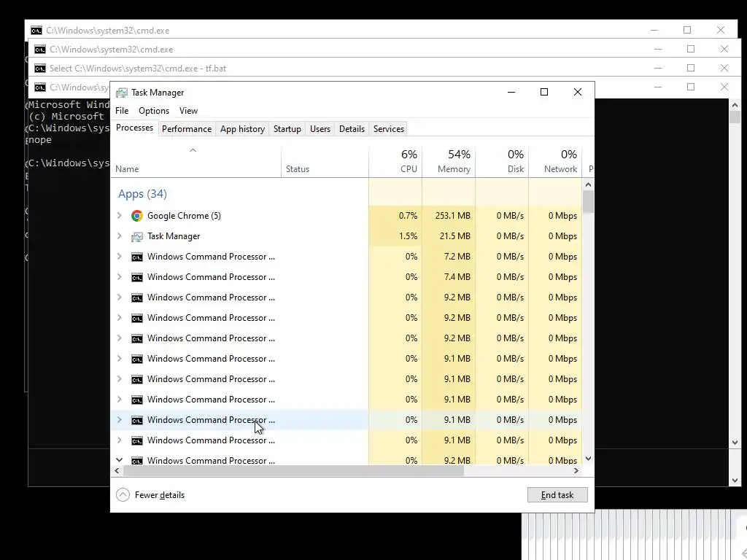The image size is (747, 560).
Task: Select the Task Manager row name in list
Action: pyautogui.click(x=174, y=236)
